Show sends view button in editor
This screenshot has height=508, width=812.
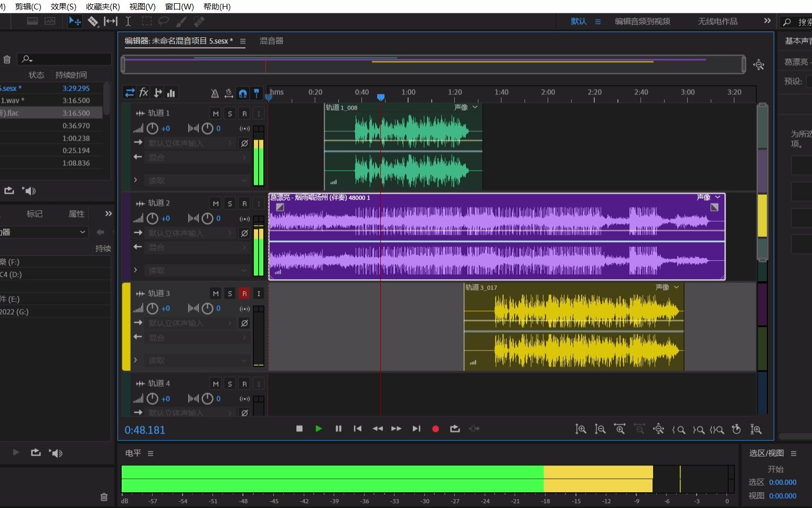[x=157, y=93]
